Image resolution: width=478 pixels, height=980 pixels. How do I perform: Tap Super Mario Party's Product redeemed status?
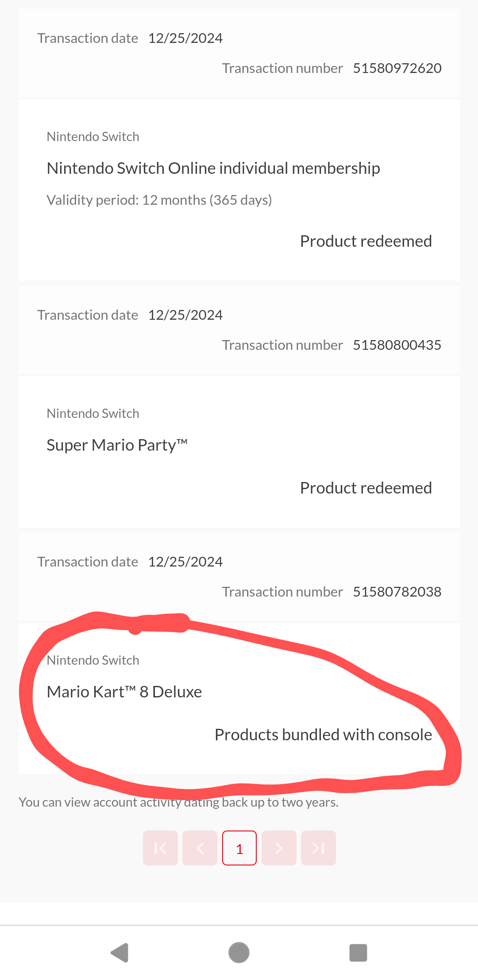pos(366,488)
